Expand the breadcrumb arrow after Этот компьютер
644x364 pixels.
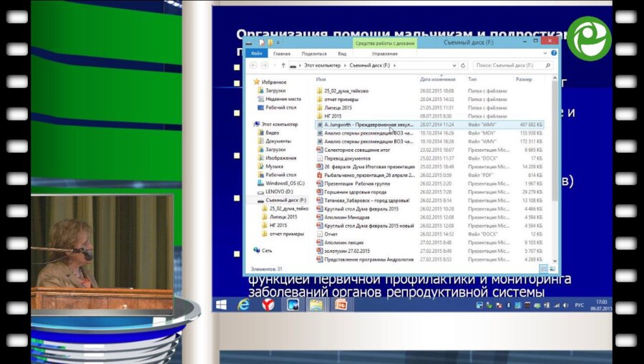tap(346, 65)
